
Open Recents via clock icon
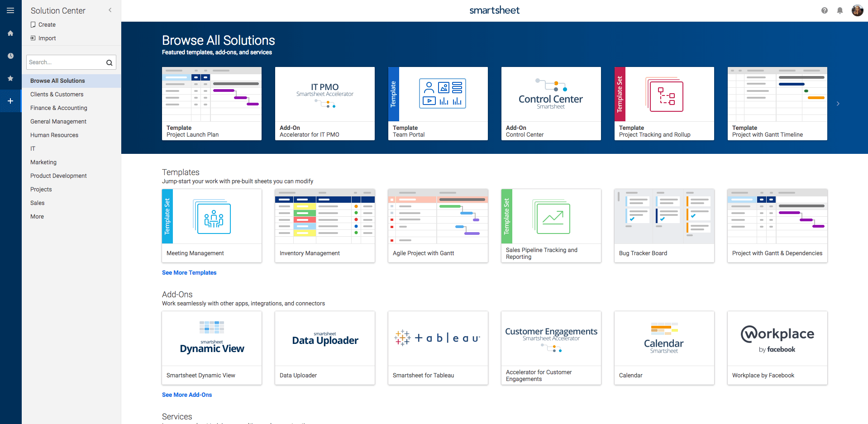click(10, 56)
